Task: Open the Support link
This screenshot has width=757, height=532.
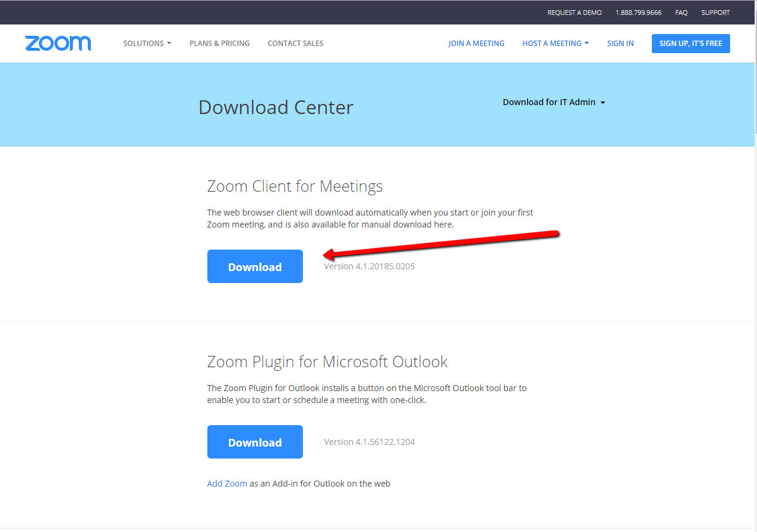Action: 715,13
